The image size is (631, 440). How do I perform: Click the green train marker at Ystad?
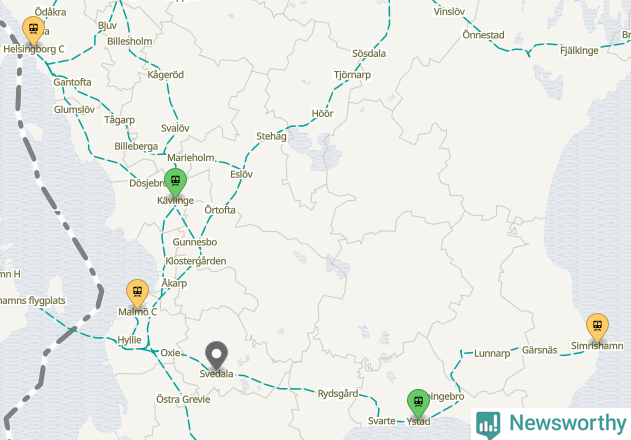click(419, 404)
